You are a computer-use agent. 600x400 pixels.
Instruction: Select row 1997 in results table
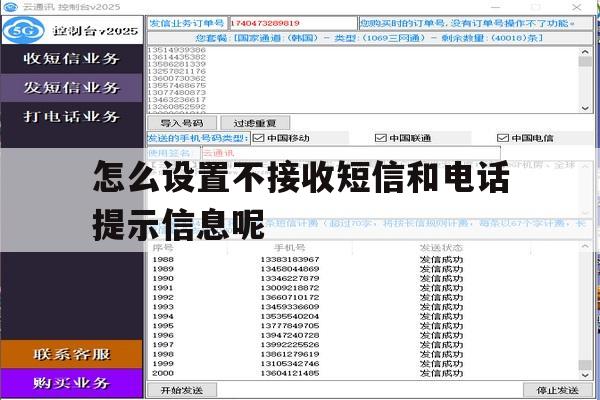tap(364, 344)
